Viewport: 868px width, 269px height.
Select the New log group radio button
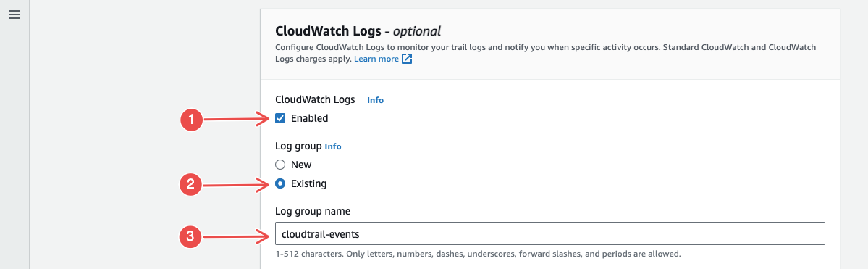tap(281, 165)
